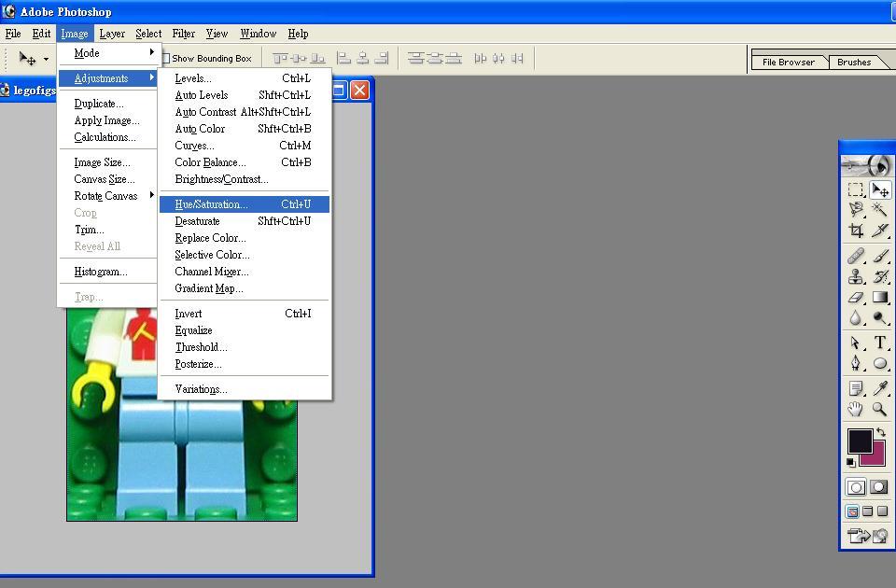Viewport: 896px width, 588px height.
Task: Choose Hue/Saturation from Adjustments
Action: point(245,204)
